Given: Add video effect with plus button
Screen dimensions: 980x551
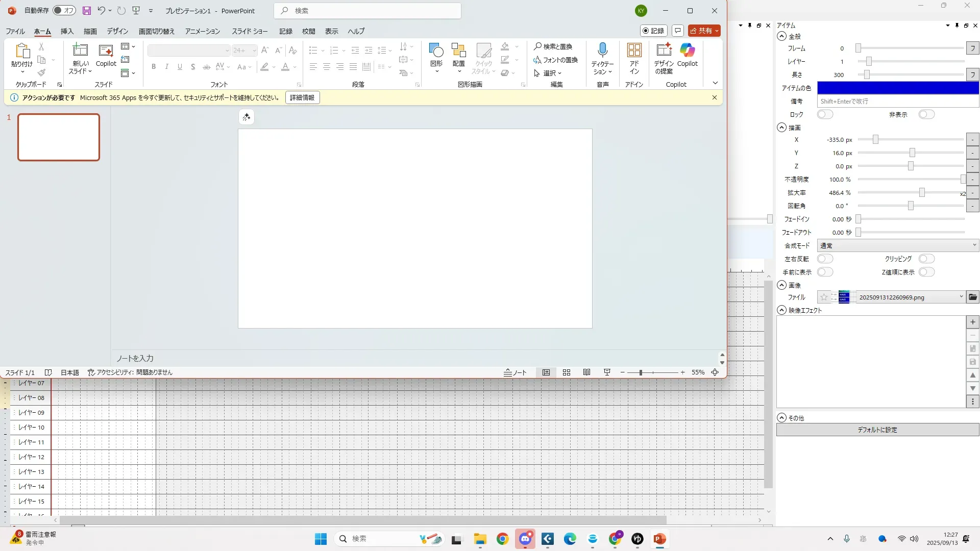Looking at the screenshot, I should 972,322.
